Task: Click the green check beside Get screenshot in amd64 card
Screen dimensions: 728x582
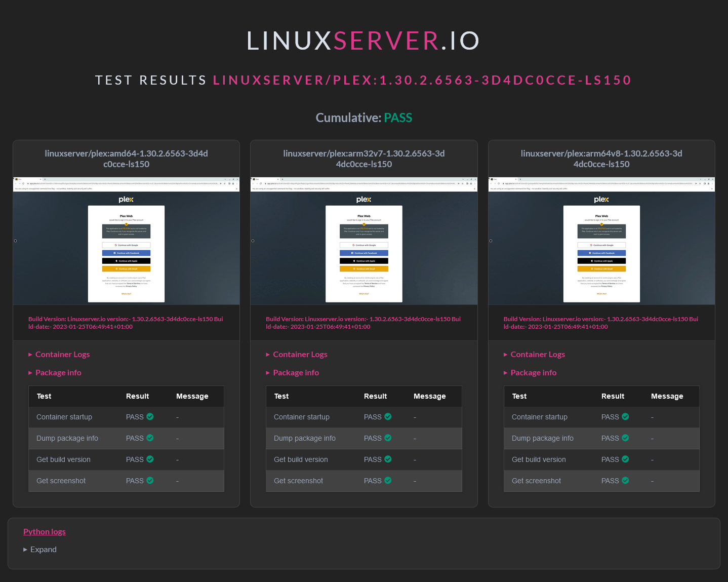Action: tap(150, 481)
